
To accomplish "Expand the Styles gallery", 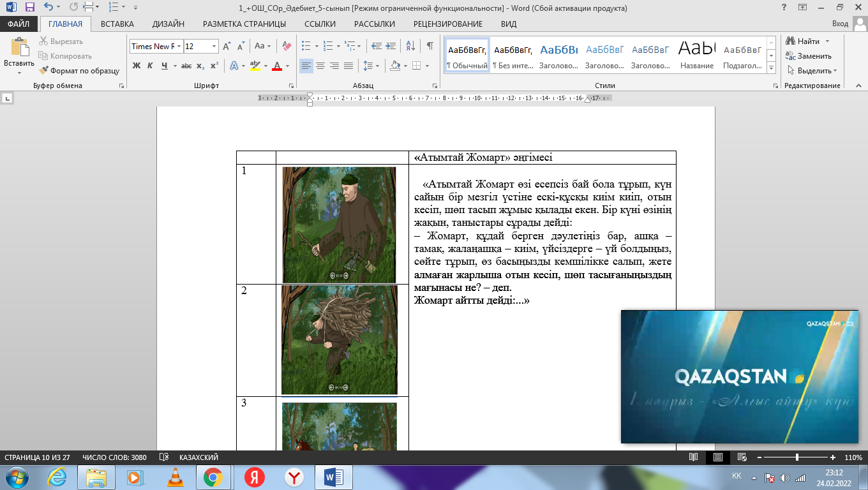I will click(x=771, y=68).
